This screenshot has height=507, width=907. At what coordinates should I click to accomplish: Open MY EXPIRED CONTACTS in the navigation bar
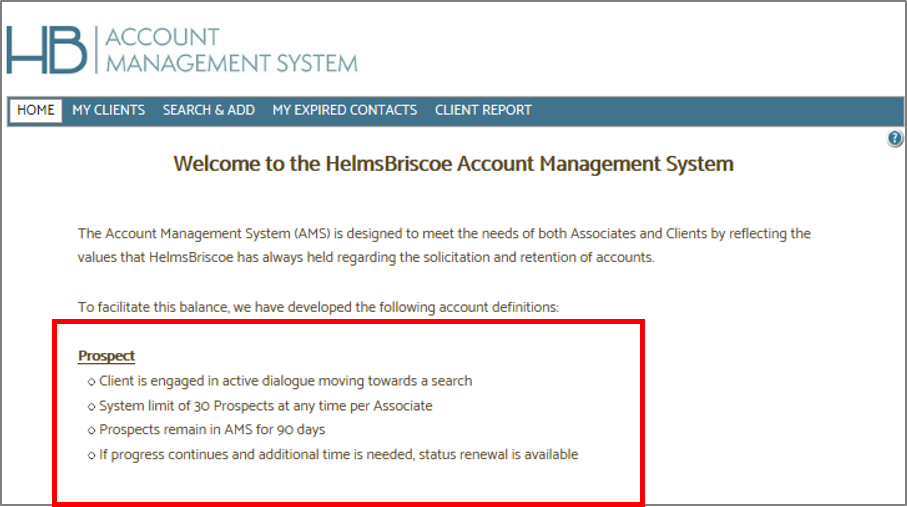[344, 110]
